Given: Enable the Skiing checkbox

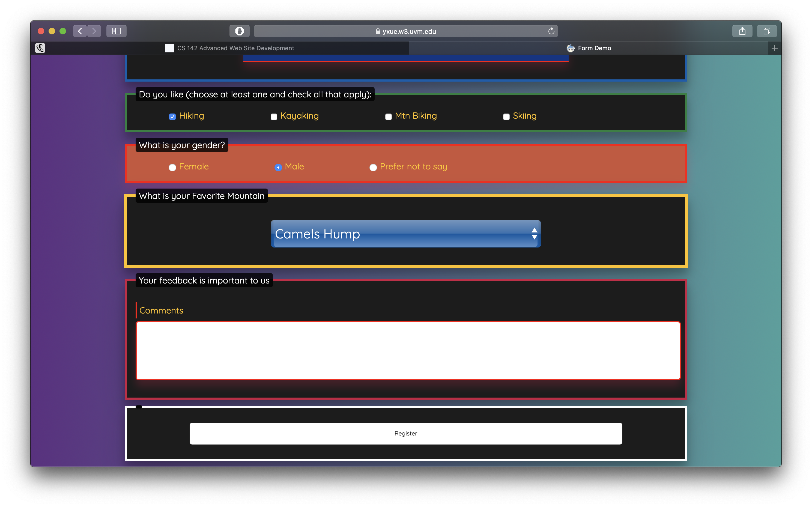Looking at the screenshot, I should [506, 117].
